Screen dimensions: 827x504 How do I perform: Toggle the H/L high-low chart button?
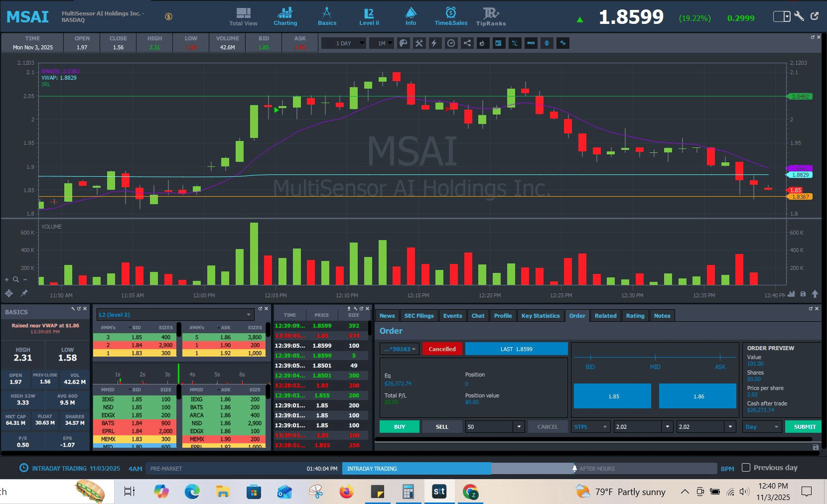coord(515,43)
